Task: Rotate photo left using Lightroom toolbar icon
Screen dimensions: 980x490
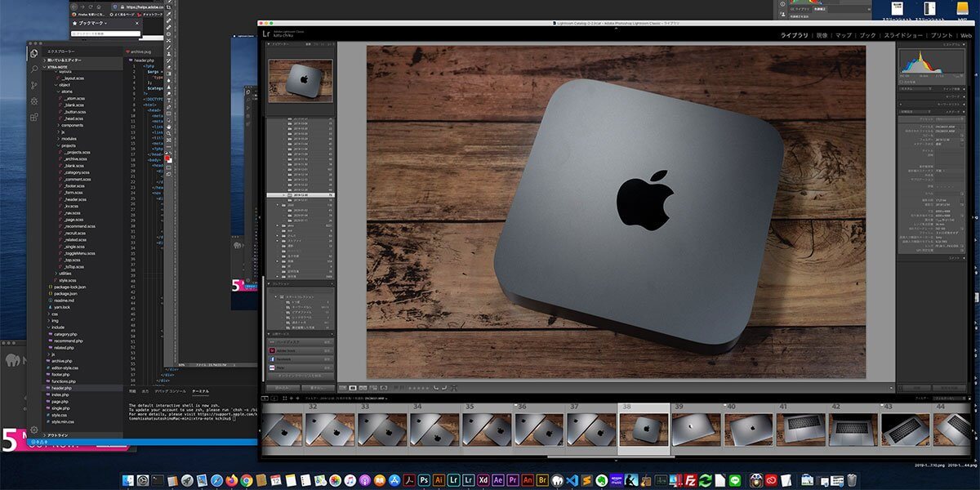Action: coord(435,388)
